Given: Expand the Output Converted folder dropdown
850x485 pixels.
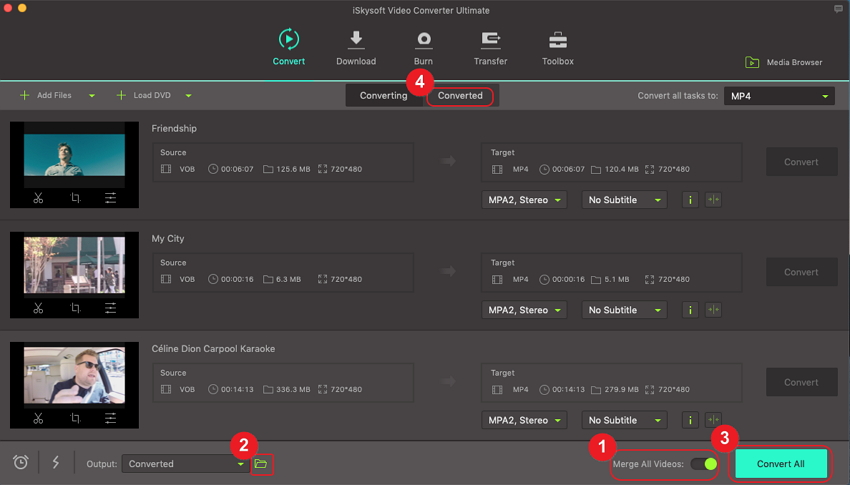Looking at the screenshot, I should 186,464.
